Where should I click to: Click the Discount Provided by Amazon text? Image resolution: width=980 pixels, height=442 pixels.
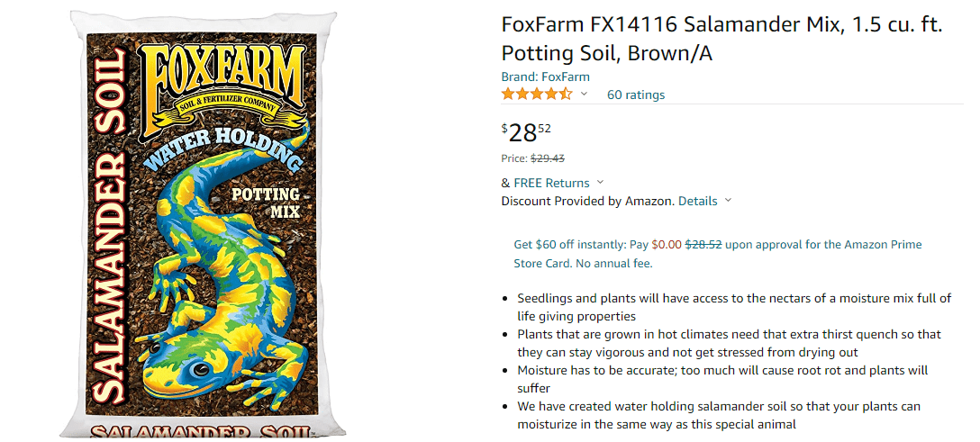pos(588,201)
